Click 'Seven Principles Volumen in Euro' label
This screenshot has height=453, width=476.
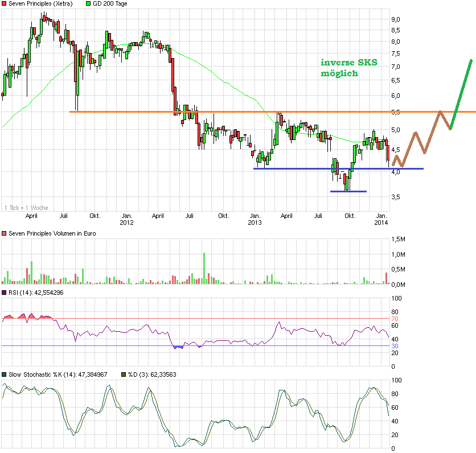click(52, 233)
